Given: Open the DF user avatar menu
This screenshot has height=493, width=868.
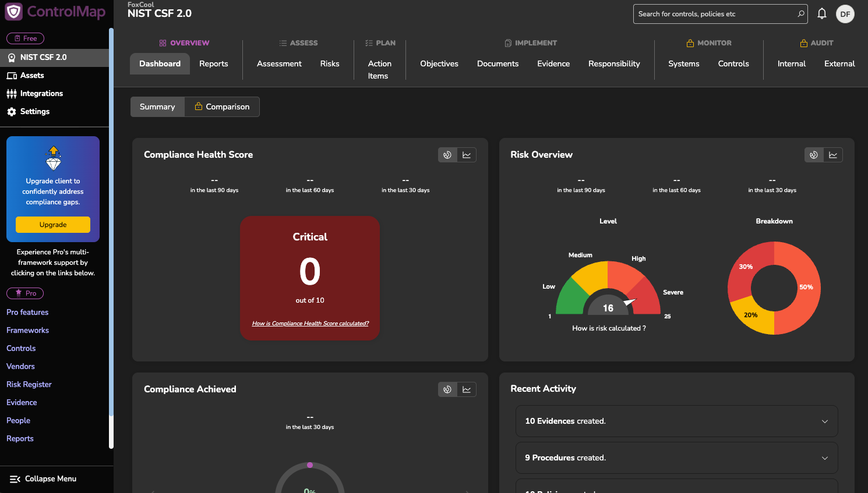Looking at the screenshot, I should (845, 14).
